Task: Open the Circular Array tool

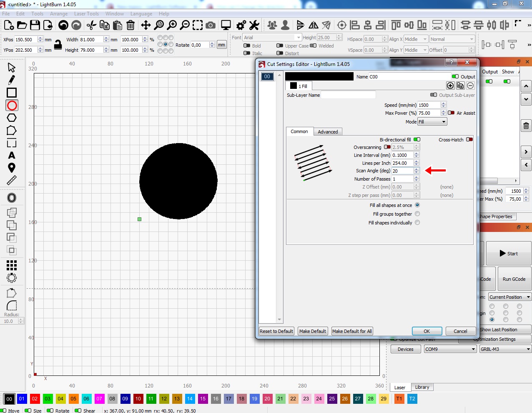Action: [x=12, y=277]
